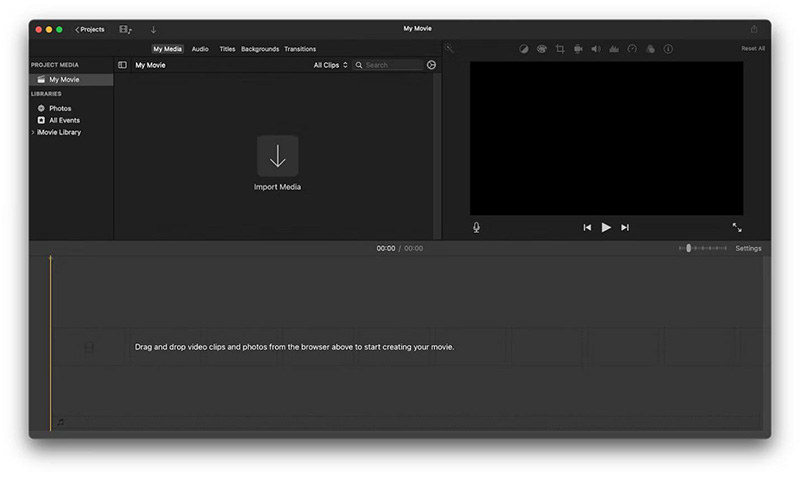Click the Search clips field
Screen dimensions: 800x477
coord(388,65)
